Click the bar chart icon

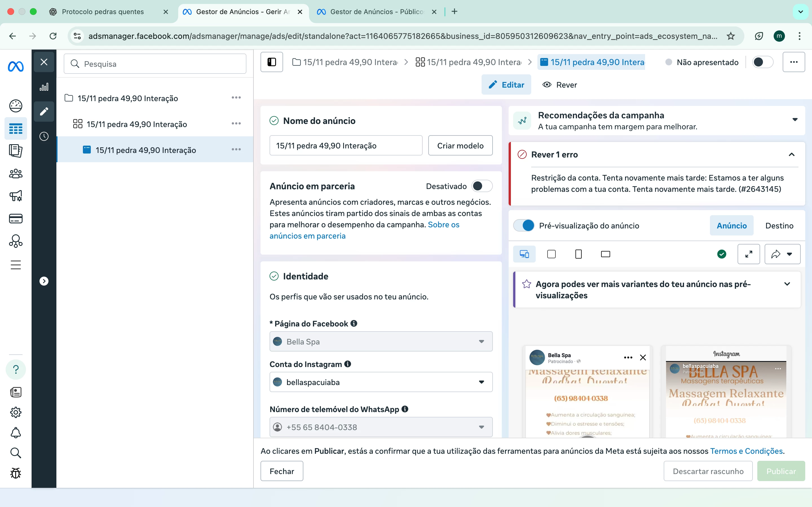click(44, 87)
